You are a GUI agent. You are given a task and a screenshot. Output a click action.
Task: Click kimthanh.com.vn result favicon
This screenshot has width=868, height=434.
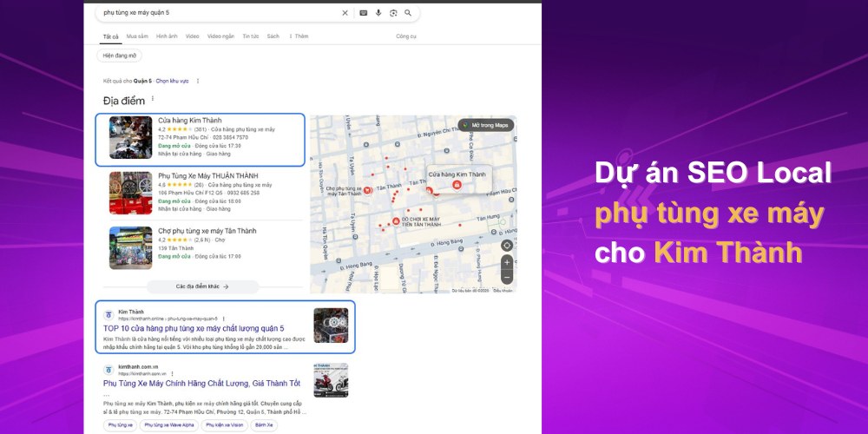[x=108, y=370]
